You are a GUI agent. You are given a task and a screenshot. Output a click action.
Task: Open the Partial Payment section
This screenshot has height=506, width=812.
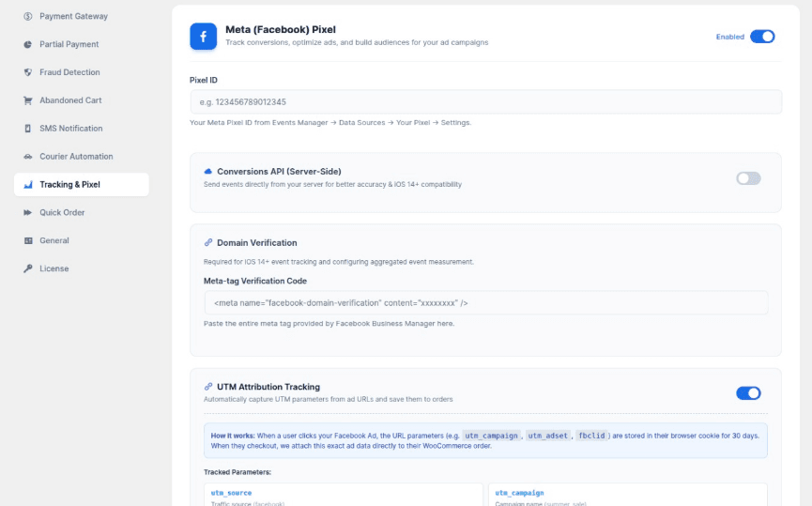point(82,44)
